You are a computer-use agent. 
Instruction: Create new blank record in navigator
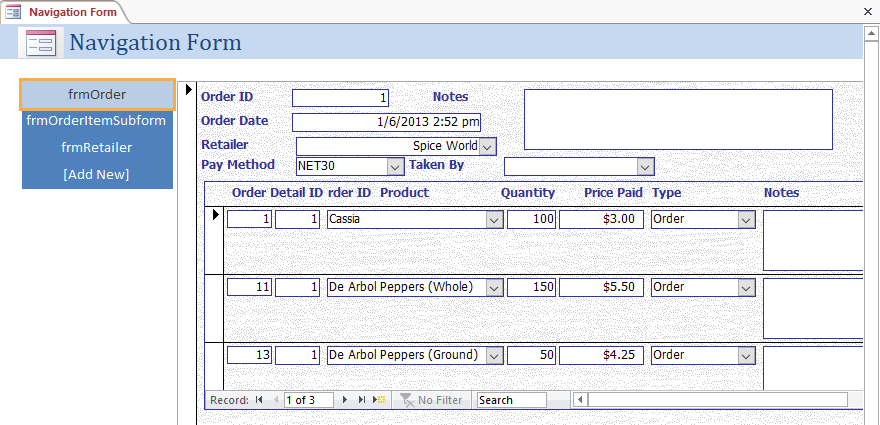[380, 400]
